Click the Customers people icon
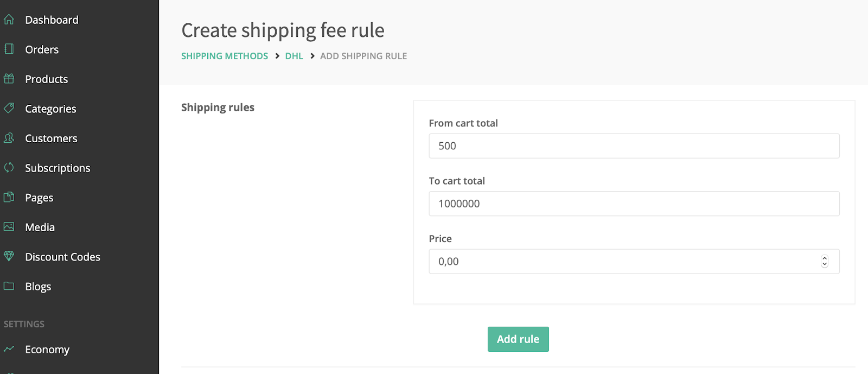Image resolution: width=868 pixels, height=374 pixels. (9, 138)
